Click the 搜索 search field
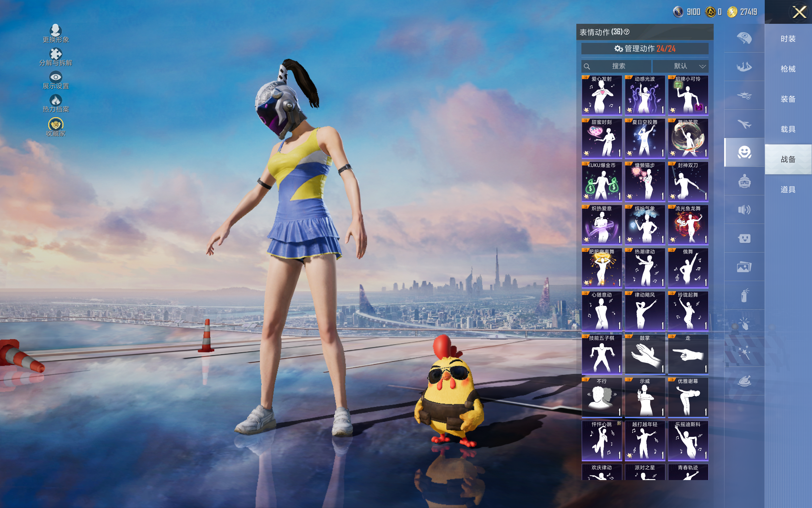 click(616, 66)
